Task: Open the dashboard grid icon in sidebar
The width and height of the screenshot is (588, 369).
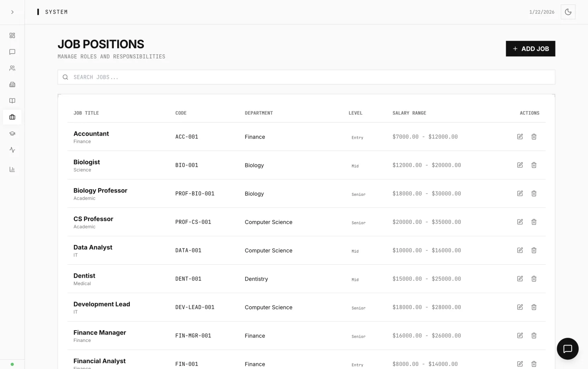Action: pyautogui.click(x=12, y=35)
